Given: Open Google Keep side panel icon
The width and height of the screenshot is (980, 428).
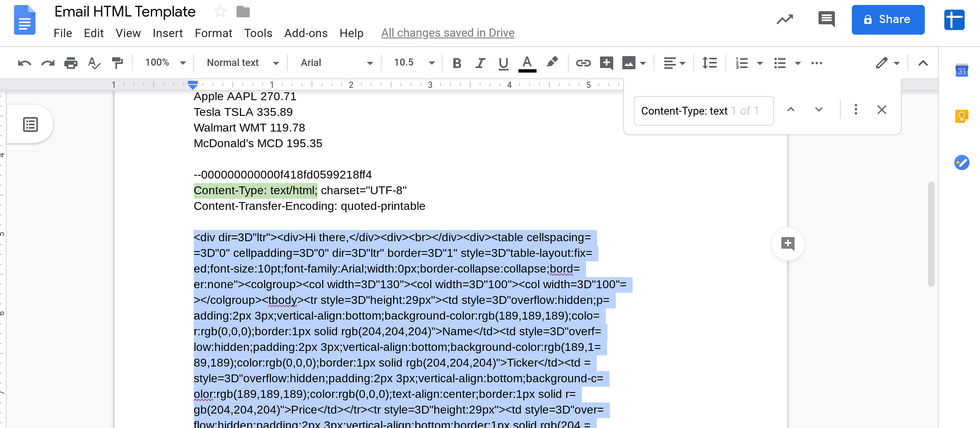Looking at the screenshot, I should [961, 116].
